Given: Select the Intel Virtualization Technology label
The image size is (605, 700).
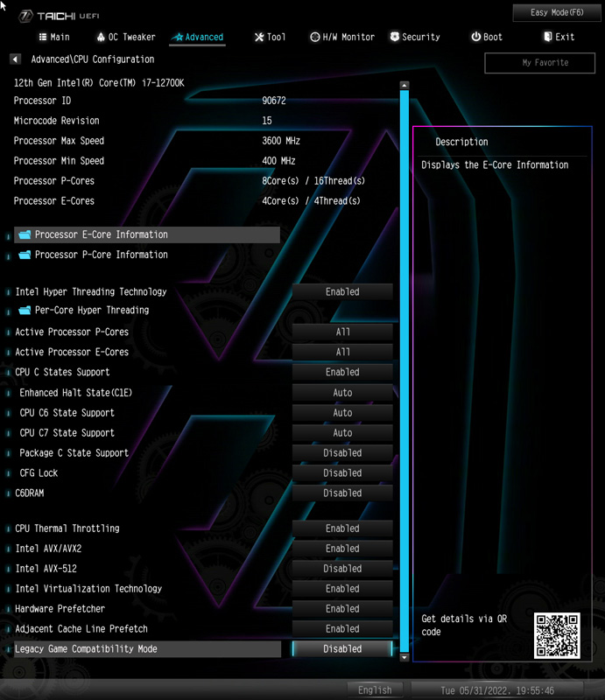Looking at the screenshot, I should pos(88,588).
